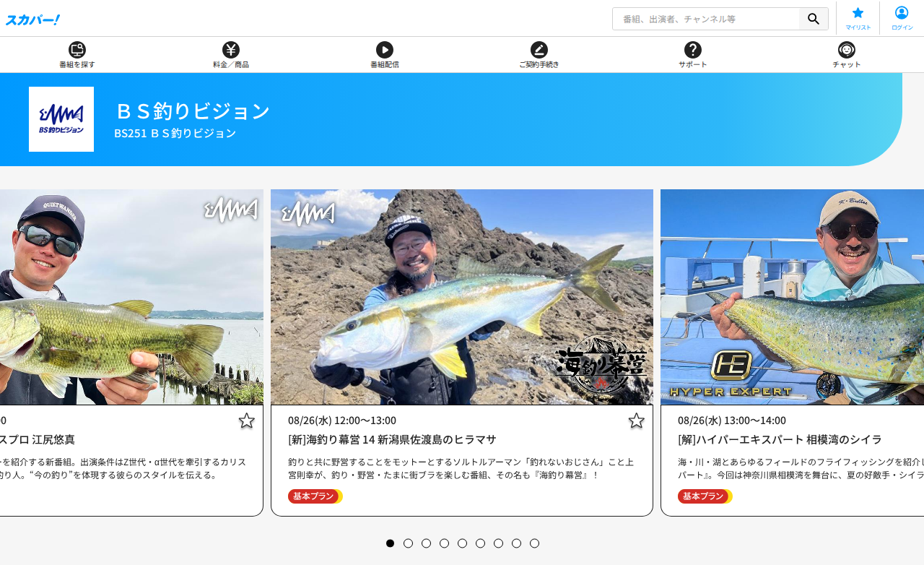Open スプロ 江尻悠真 program title
Viewport: 924px width, 578px height.
(x=38, y=439)
